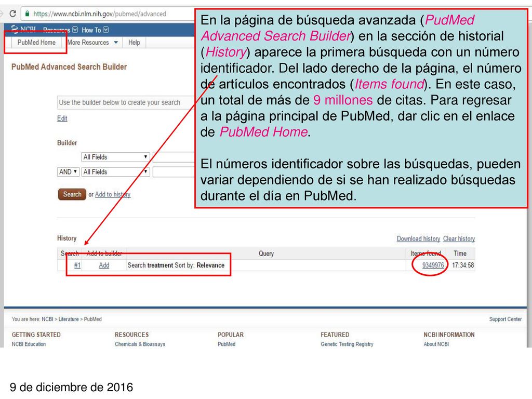This screenshot has height=399, width=532.
Task: Open the AND boolean operator dropdown
Action: (x=68, y=171)
